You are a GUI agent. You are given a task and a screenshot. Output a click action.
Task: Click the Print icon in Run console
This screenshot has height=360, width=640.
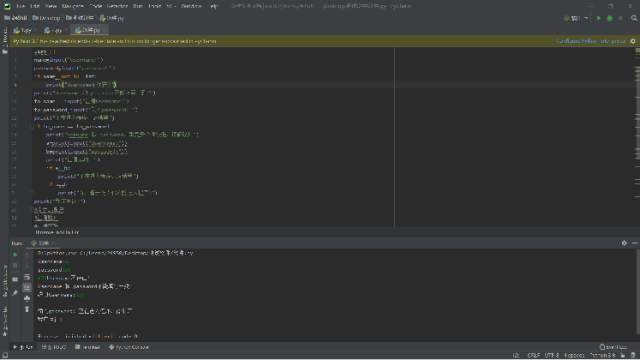point(27,298)
